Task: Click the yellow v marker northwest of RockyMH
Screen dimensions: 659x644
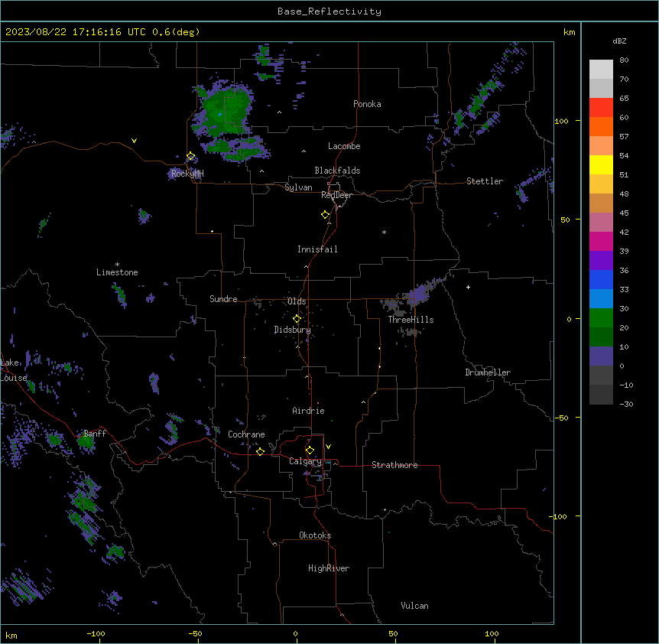Action: pos(134,141)
